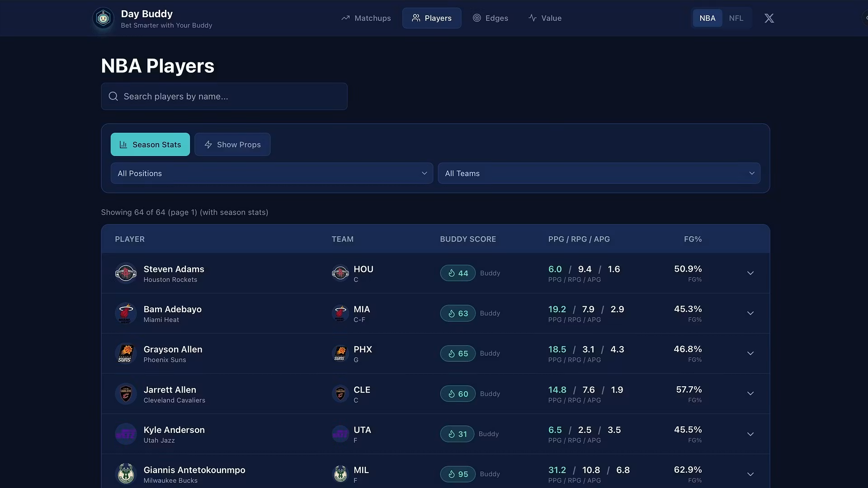The image size is (868, 488).
Task: Click Phoenix Suns logo next to Grayson Allen
Action: [126, 353]
